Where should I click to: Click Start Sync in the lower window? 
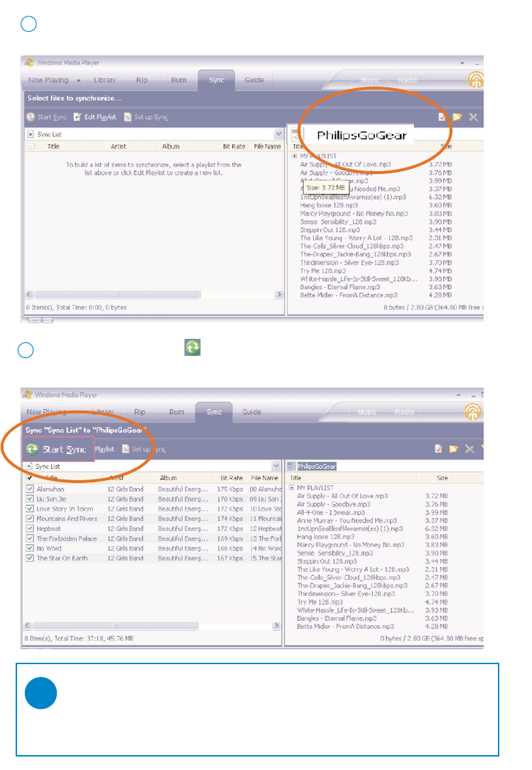point(57,450)
